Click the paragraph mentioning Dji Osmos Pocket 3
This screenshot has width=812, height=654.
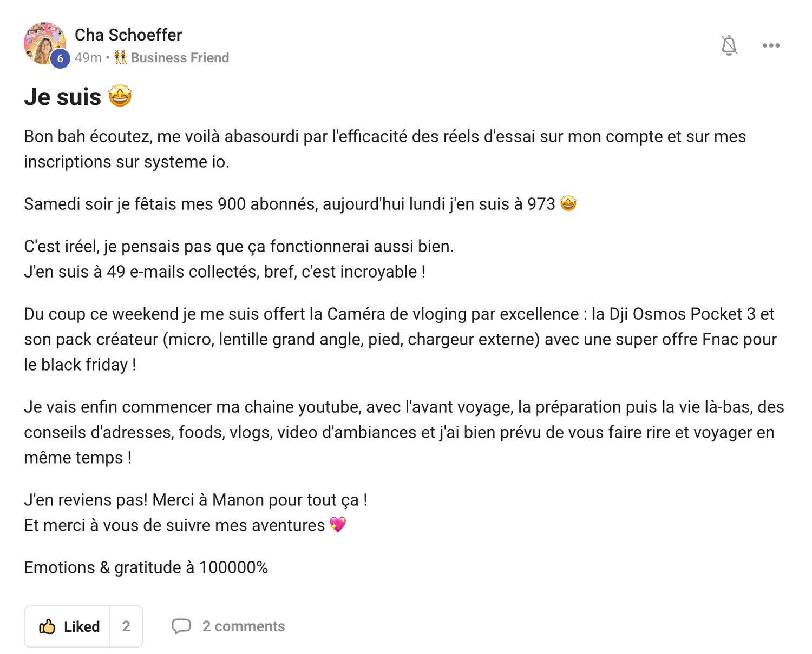click(400, 339)
